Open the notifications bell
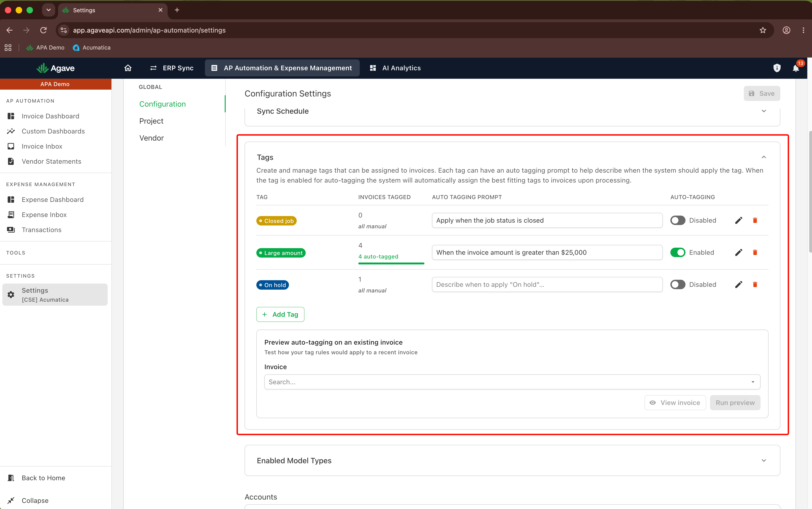Screen dimensions: 812x509 [796, 68]
